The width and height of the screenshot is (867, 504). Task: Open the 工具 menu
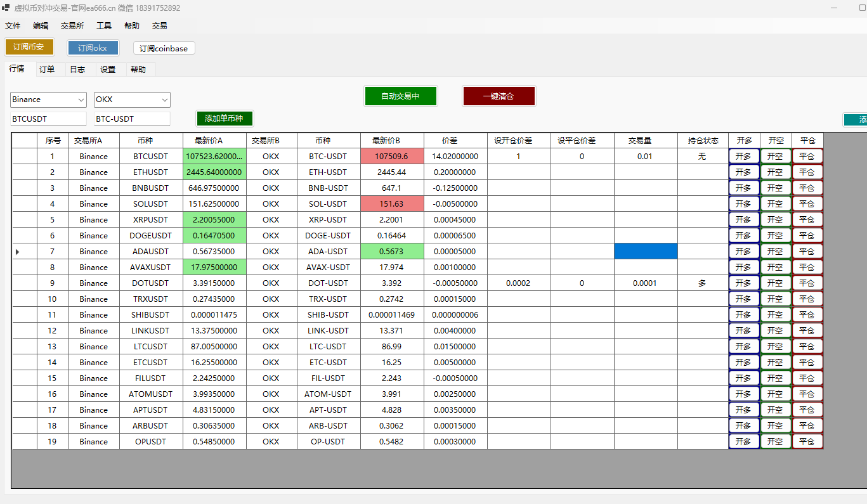click(104, 26)
